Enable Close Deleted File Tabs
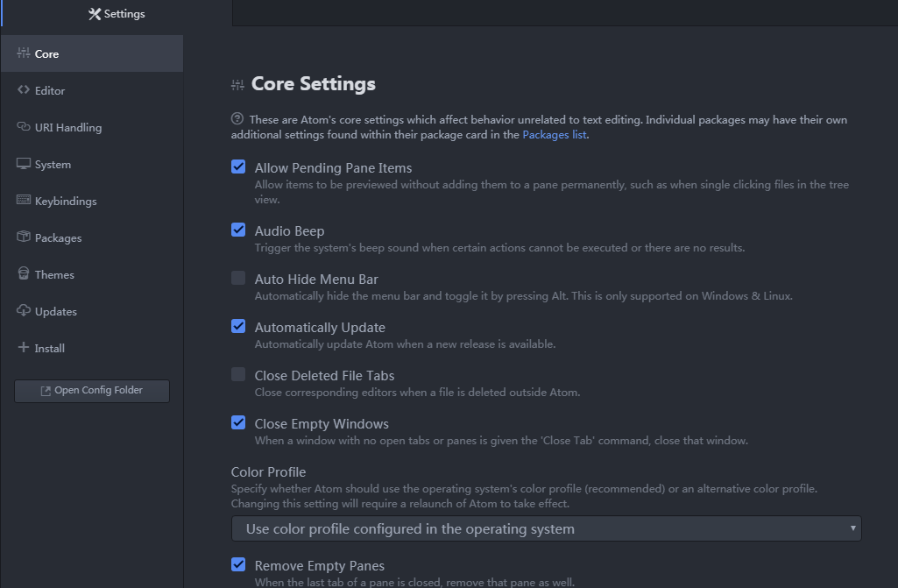This screenshot has height=588, width=898. [x=238, y=374]
